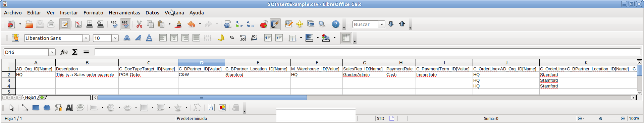
Task: Expand the Borders dropdown arrow
Action: (301, 38)
